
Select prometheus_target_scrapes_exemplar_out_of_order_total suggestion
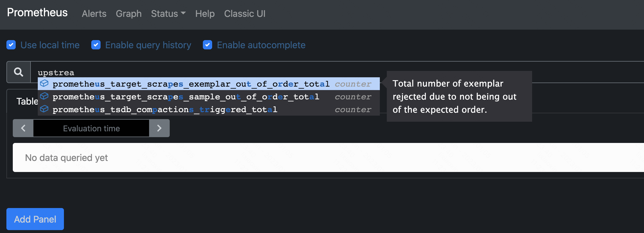point(209,84)
